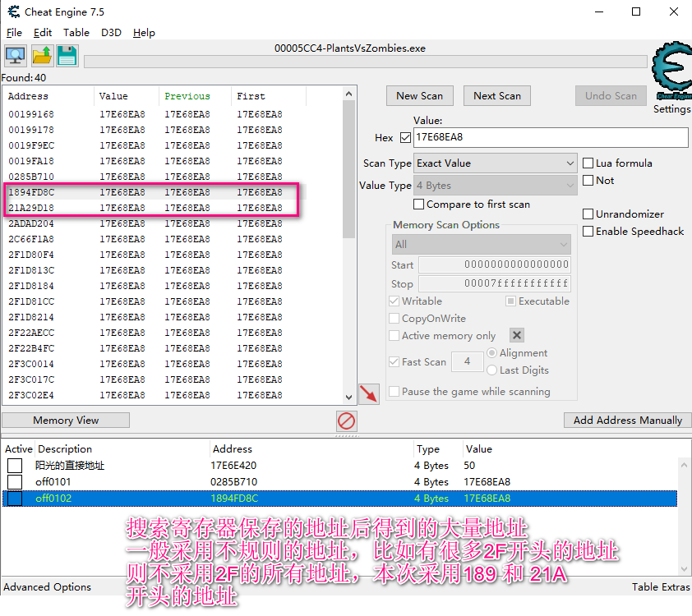
Task: Sort results by Address column header
Action: click(48, 96)
